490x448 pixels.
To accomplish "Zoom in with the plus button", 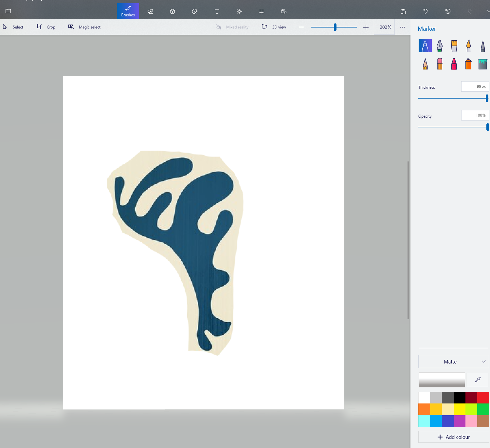I will point(366,27).
